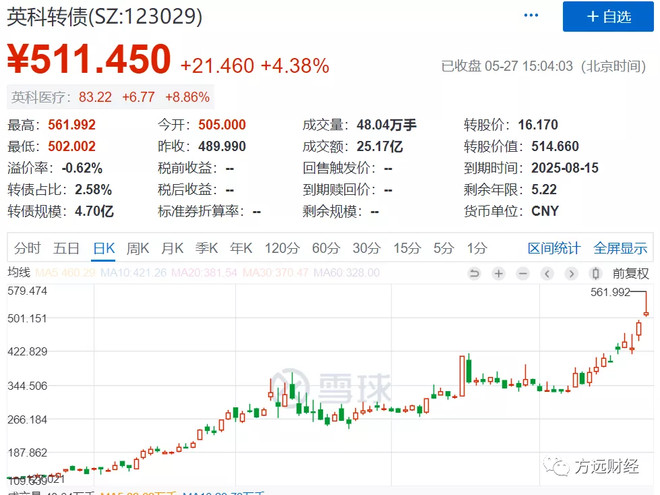Click the candlestick style icon
This screenshot has width=660, height=495.
[x=596, y=274]
